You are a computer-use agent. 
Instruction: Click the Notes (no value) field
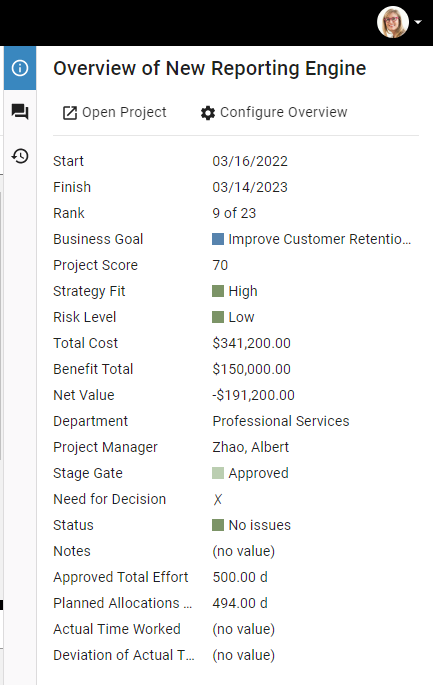[243, 551]
